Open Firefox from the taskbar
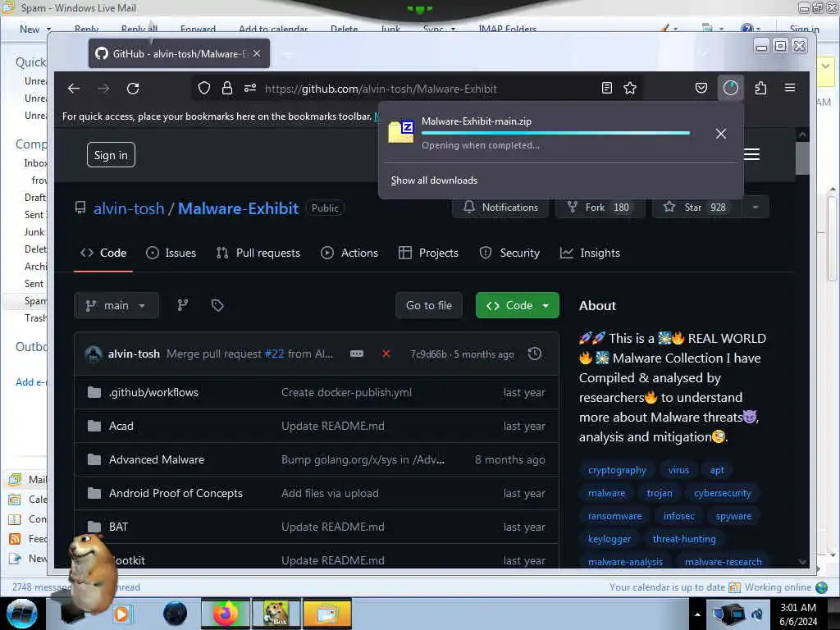Screen dimensions: 840x630 [226, 614]
